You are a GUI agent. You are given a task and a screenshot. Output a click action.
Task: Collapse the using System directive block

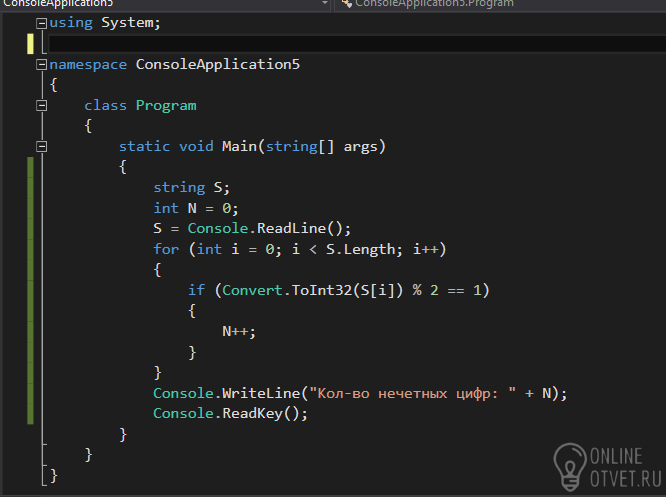[x=41, y=23]
